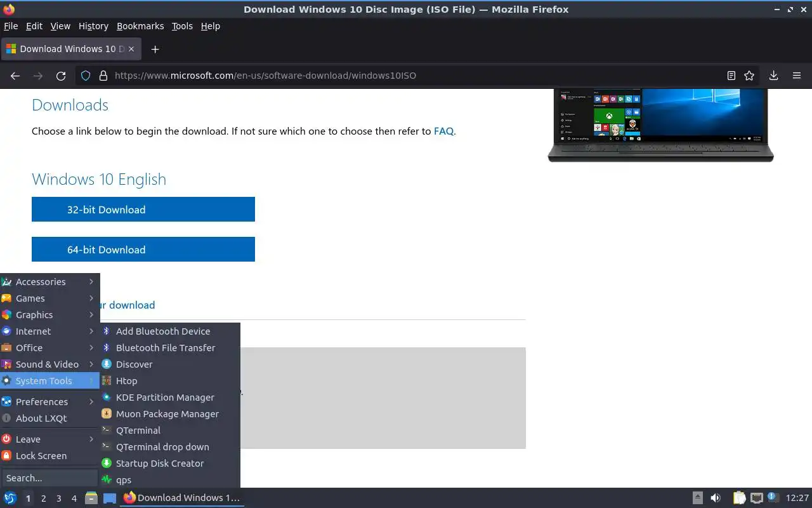The width and height of the screenshot is (812, 508).
Task: Open the update notifier tray icon
Action: [773, 498]
